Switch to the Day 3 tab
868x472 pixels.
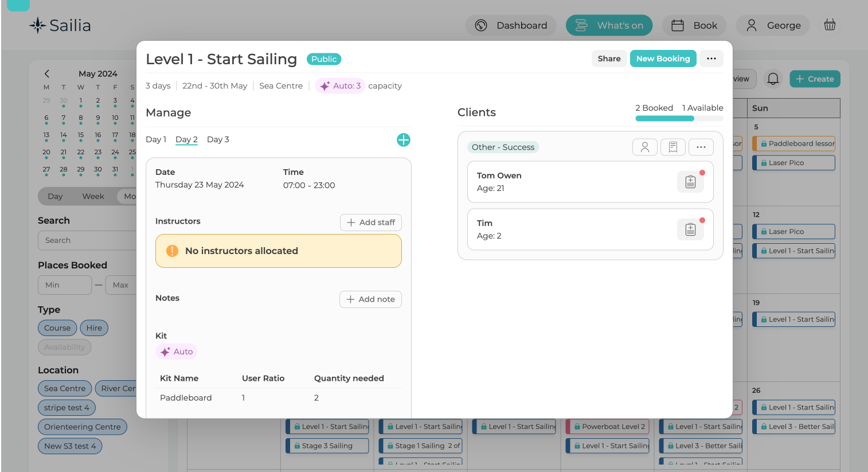(218, 139)
